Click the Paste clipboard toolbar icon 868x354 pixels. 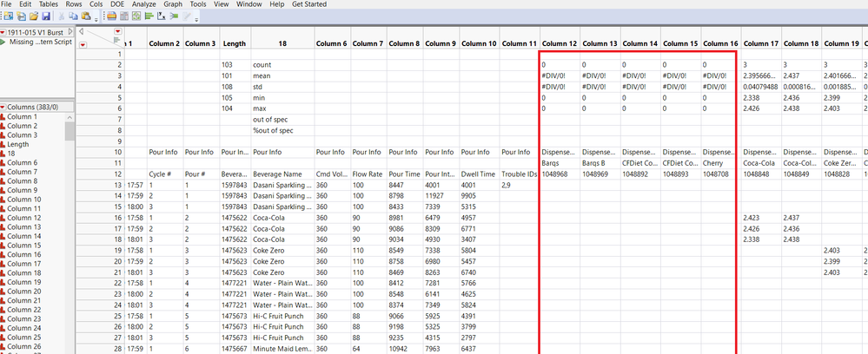[x=85, y=16]
